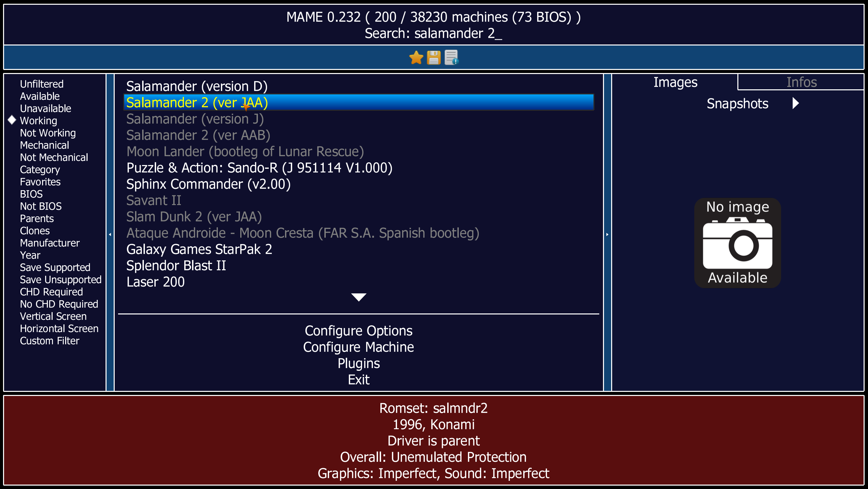The height and width of the screenshot is (489, 868).
Task: Click right arrow next to Snapshots
Action: click(x=796, y=103)
